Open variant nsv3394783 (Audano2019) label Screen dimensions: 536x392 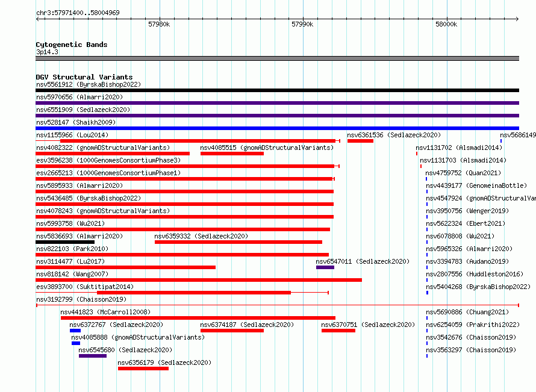click(x=467, y=261)
